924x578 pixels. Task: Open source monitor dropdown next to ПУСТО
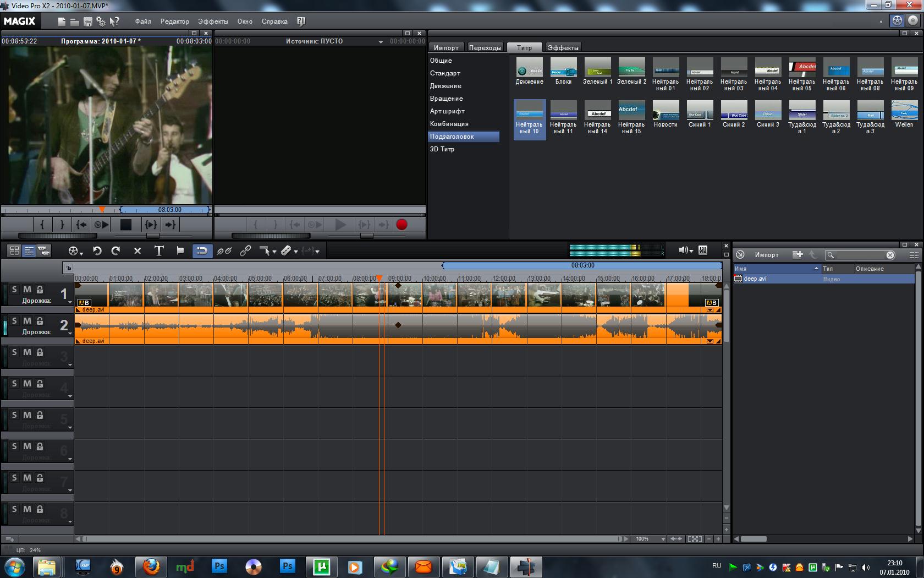point(381,42)
